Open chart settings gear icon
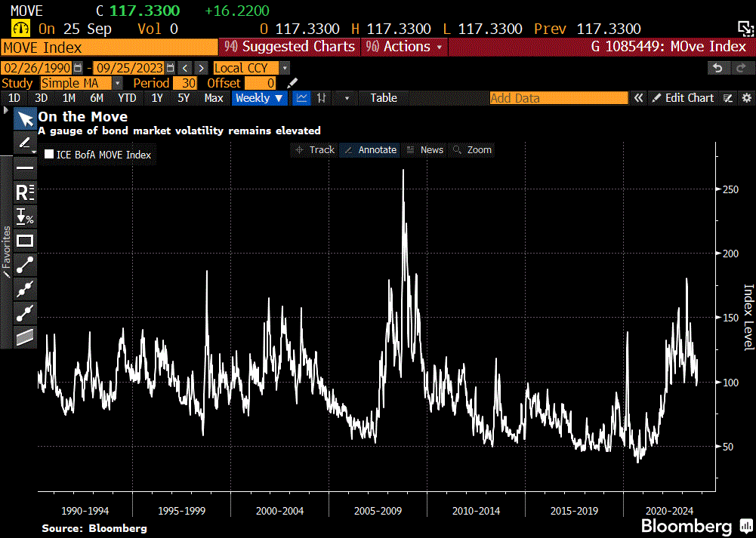Image resolution: width=756 pixels, height=538 pixels. tap(747, 98)
